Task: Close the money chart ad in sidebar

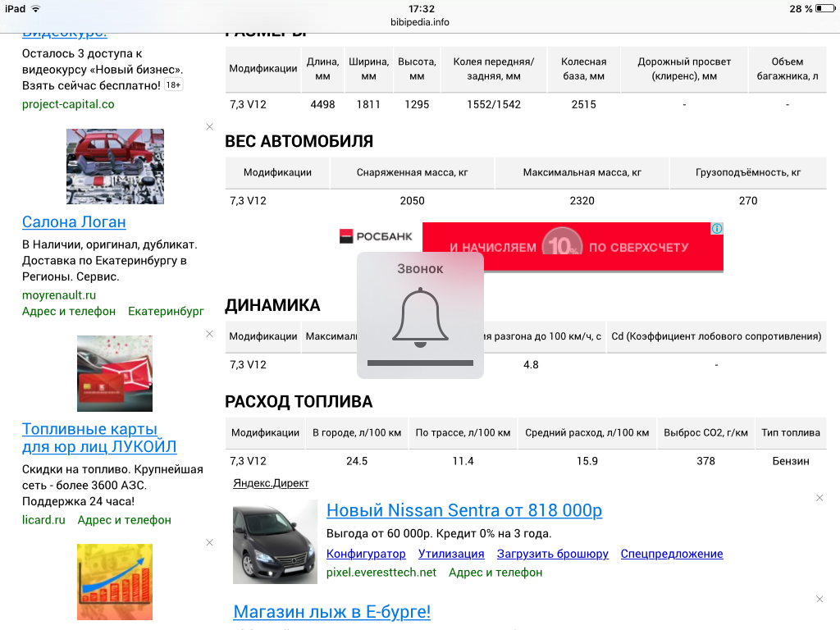Action: pyautogui.click(x=209, y=543)
